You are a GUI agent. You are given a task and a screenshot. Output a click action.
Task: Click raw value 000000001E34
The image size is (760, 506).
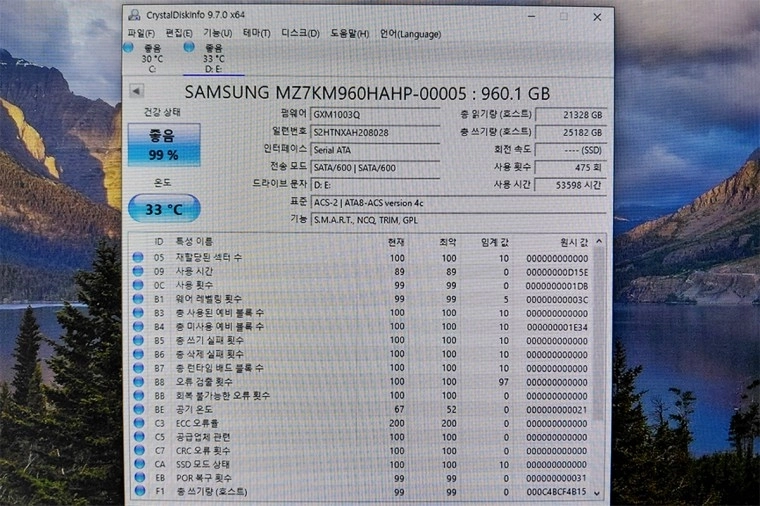557,327
